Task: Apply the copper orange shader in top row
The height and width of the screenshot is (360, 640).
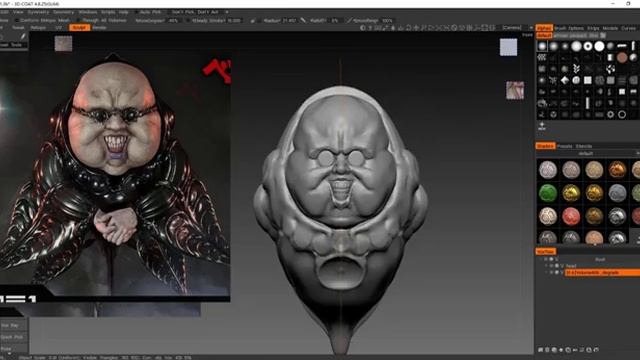Action: click(x=617, y=170)
